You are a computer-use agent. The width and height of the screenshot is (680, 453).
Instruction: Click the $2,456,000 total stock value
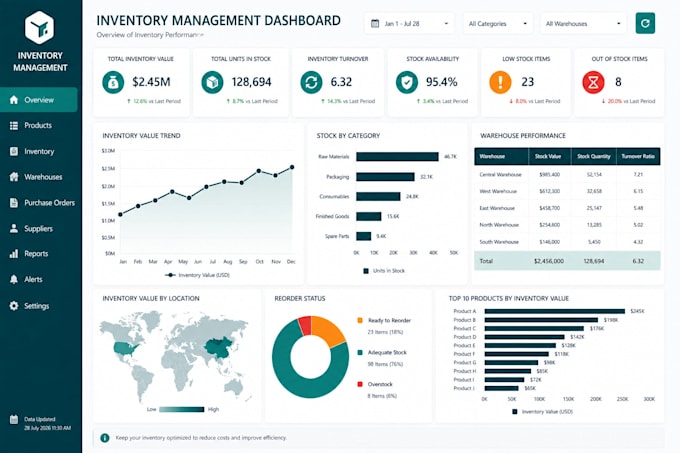(x=549, y=261)
